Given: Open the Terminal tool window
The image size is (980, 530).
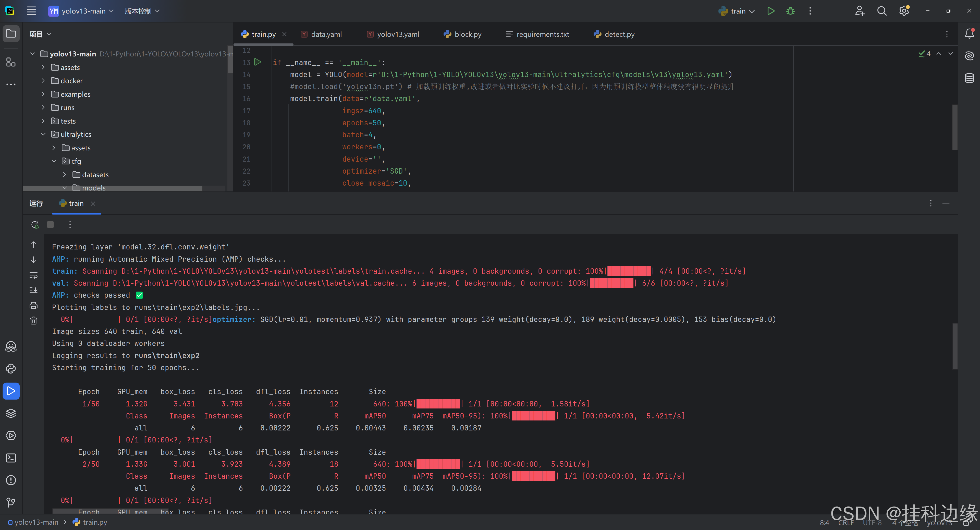Looking at the screenshot, I should point(11,458).
